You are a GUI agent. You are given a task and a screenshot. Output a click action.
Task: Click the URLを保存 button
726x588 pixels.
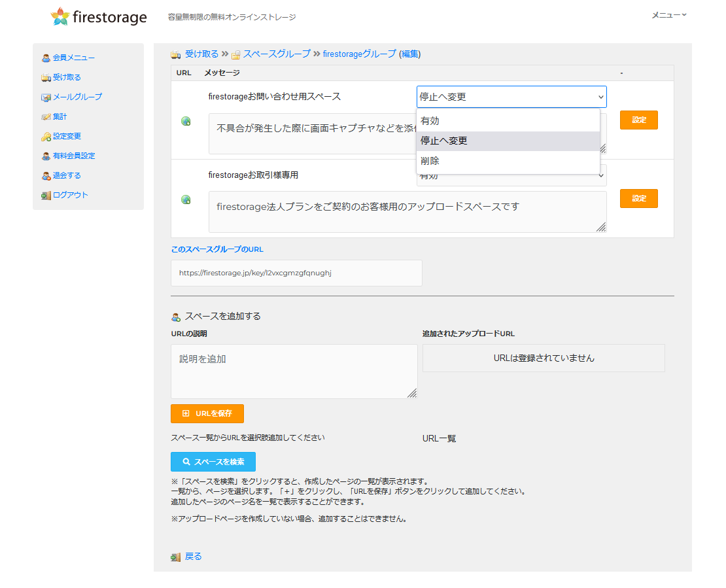pyautogui.click(x=207, y=413)
